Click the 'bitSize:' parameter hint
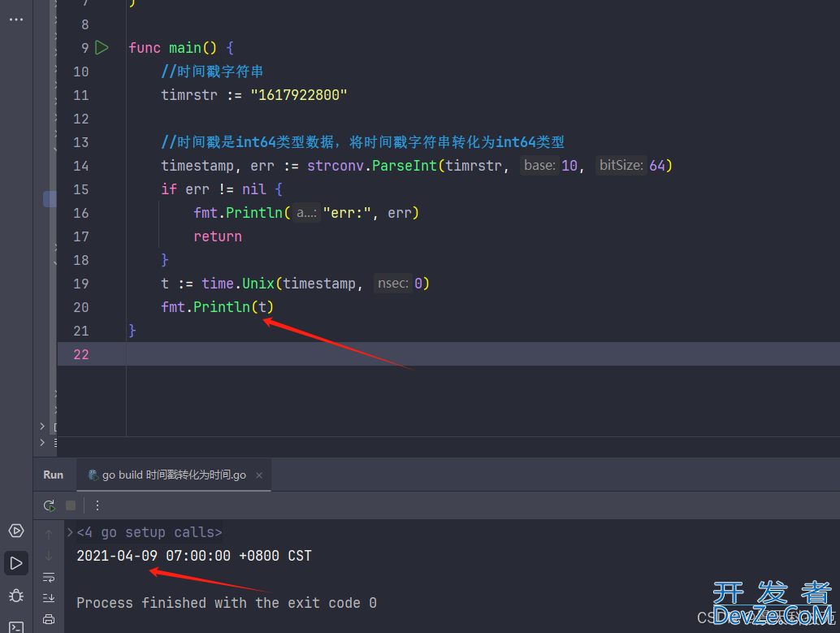This screenshot has height=633, width=840. 621,165
